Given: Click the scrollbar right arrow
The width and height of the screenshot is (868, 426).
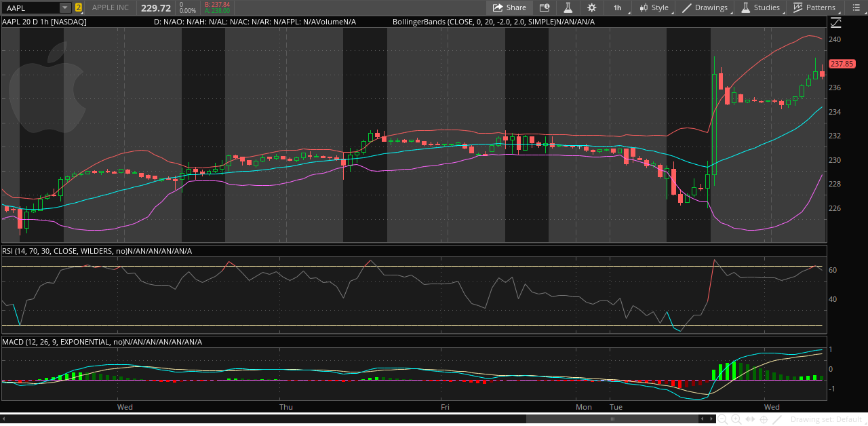Looking at the screenshot, I should pyautogui.click(x=710, y=419).
